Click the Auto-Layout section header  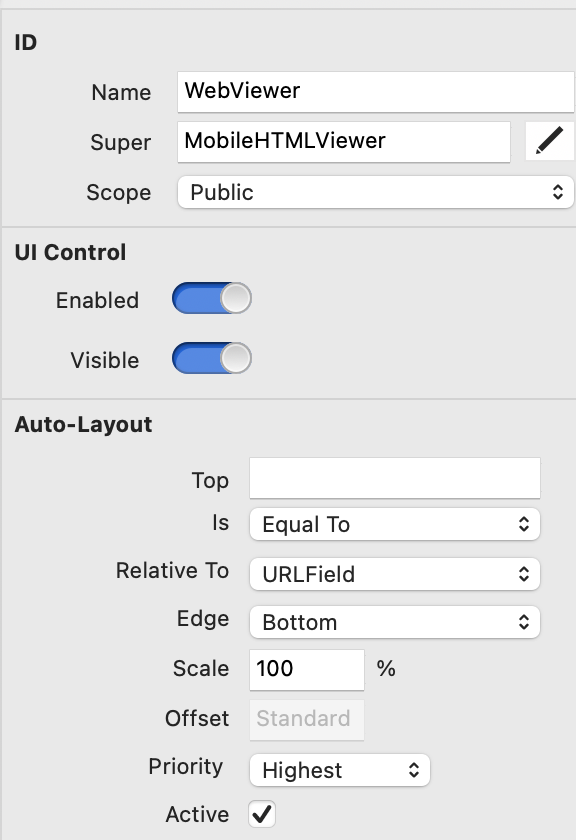click(84, 424)
